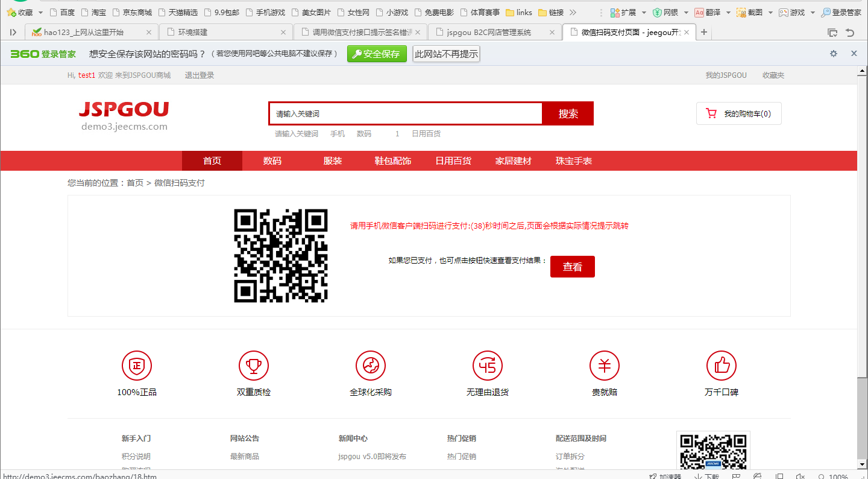Expand the 截图 screenshot dropdown arrow
This screenshot has height=479, width=868.
click(770, 13)
